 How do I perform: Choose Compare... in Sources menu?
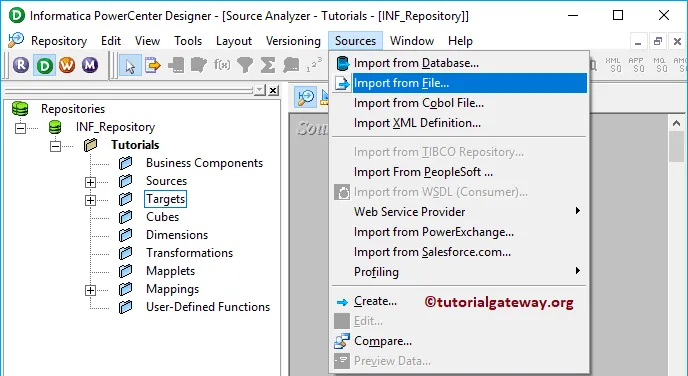(x=459, y=341)
